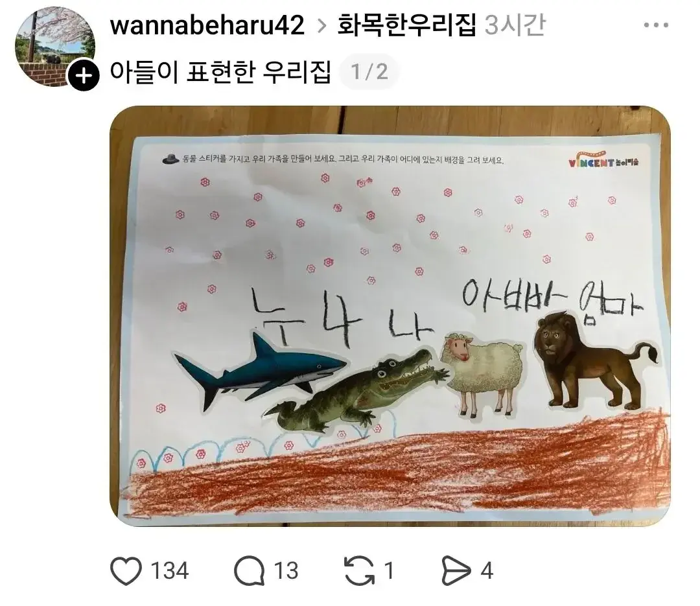Image resolution: width=700 pixels, height=606 pixels.
Task: Open comments via the speech bubble icon
Action: coord(249,571)
